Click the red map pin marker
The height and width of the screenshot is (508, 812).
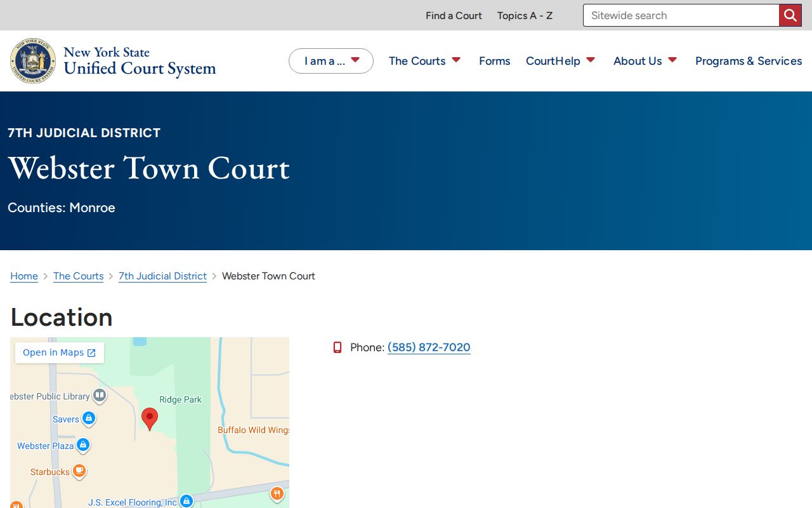(x=150, y=419)
